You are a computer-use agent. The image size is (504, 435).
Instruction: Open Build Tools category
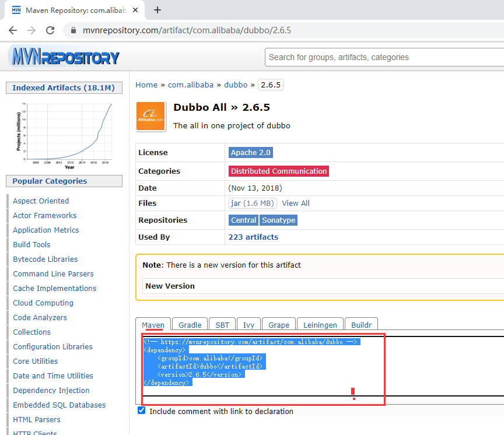(32, 244)
